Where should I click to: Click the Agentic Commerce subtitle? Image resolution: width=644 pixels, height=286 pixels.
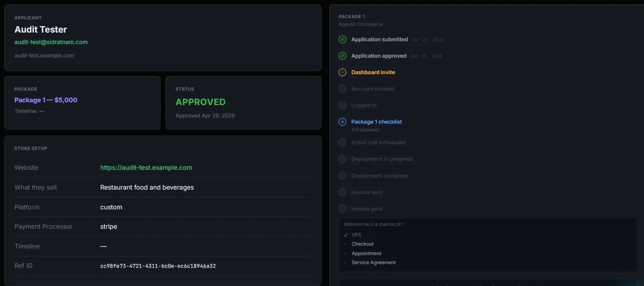[x=360, y=24]
